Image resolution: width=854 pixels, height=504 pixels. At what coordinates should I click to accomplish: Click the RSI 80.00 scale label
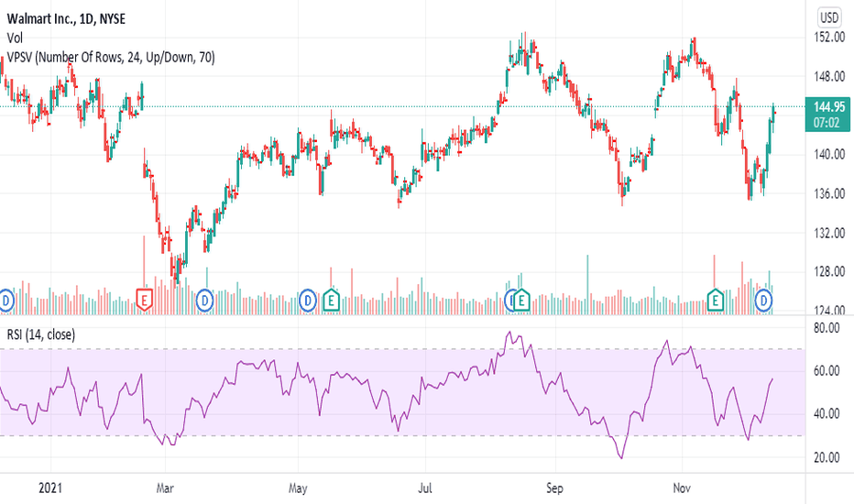pos(827,328)
